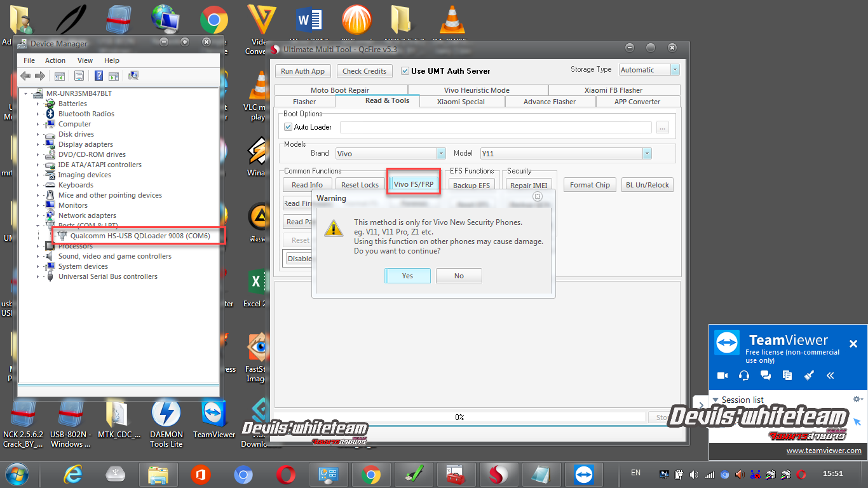The height and width of the screenshot is (488, 868).
Task: Click the loader browse "..." button
Action: 663,127
